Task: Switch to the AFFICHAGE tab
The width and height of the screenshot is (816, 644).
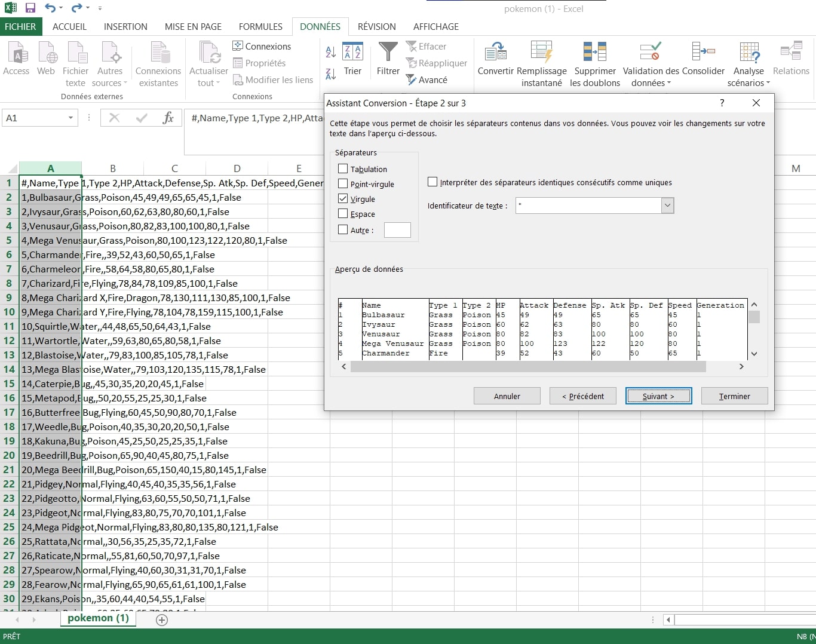Action: click(436, 26)
